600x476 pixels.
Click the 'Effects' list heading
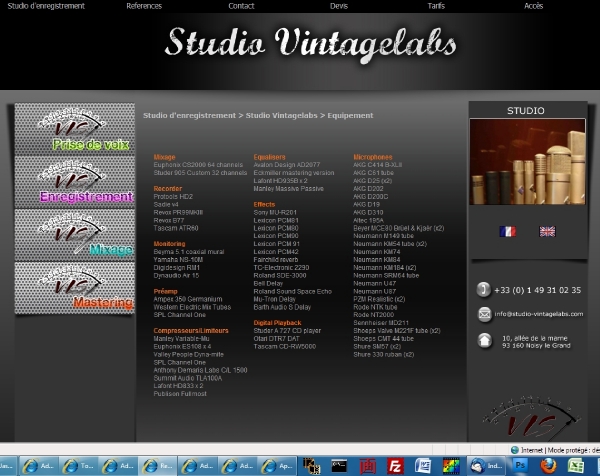[x=264, y=204]
